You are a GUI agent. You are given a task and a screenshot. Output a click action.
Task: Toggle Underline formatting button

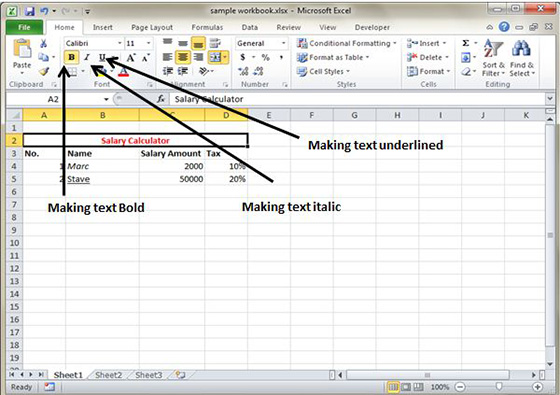coord(102,57)
